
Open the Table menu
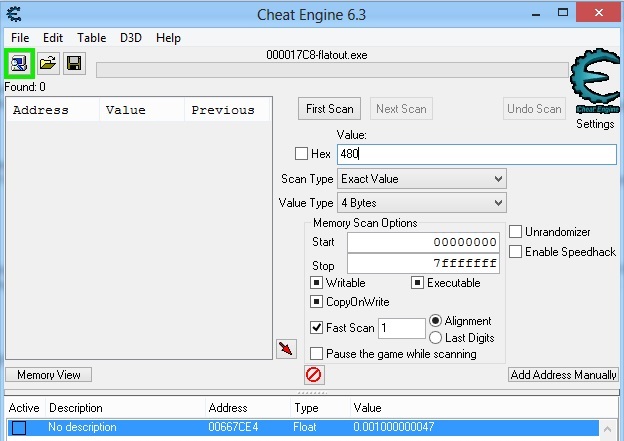pyautogui.click(x=92, y=38)
